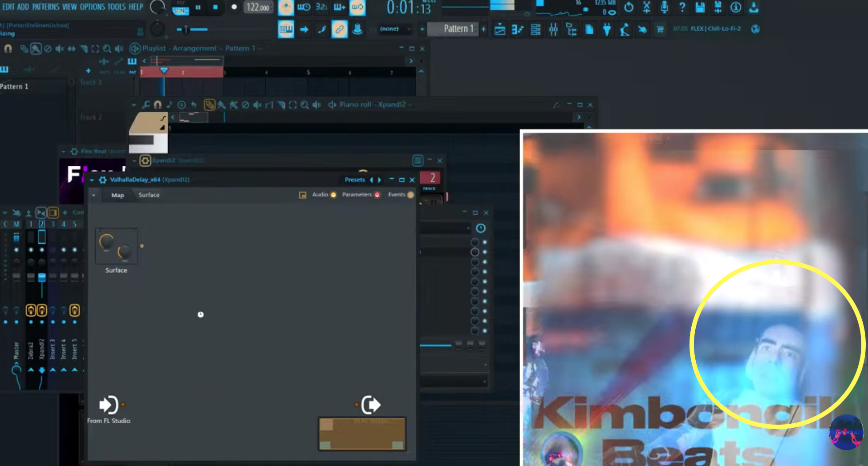Click the shopping cart content library icon
The width and height of the screenshot is (868, 466).
point(660,29)
